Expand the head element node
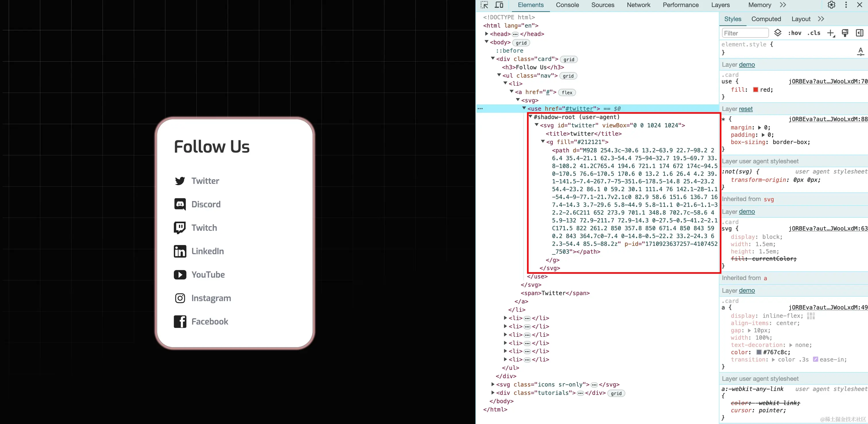868x424 pixels. click(x=487, y=34)
